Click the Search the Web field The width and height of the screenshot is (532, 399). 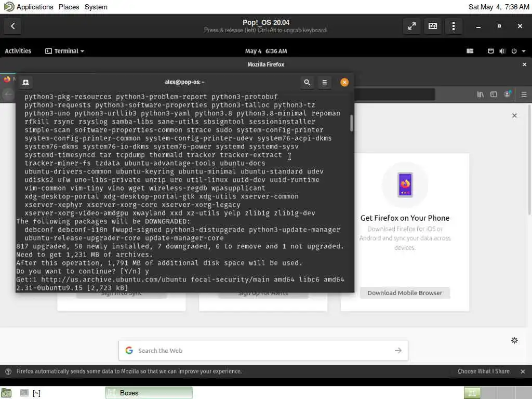(263, 351)
